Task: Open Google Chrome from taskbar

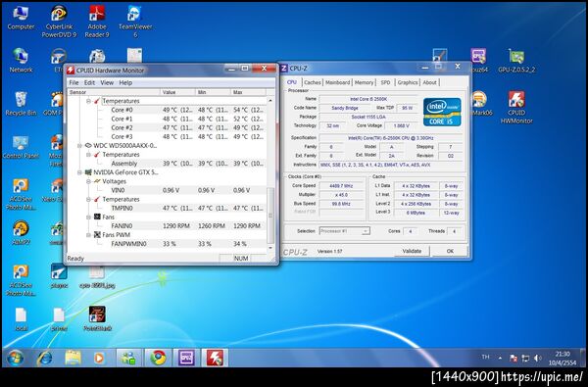Action: click(x=158, y=359)
